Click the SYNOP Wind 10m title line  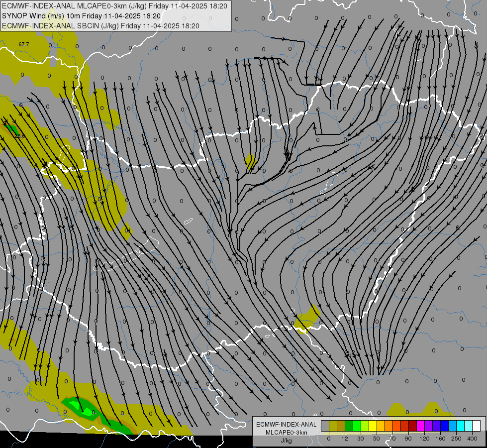point(82,16)
